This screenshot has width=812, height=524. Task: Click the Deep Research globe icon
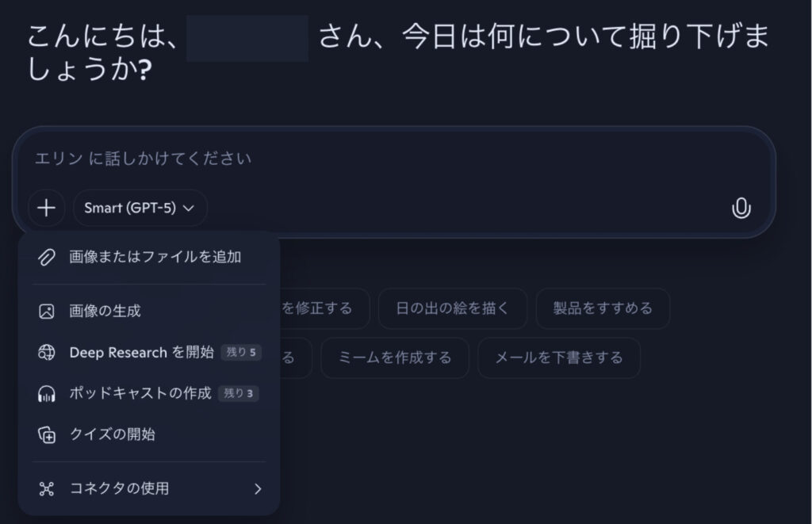(47, 353)
